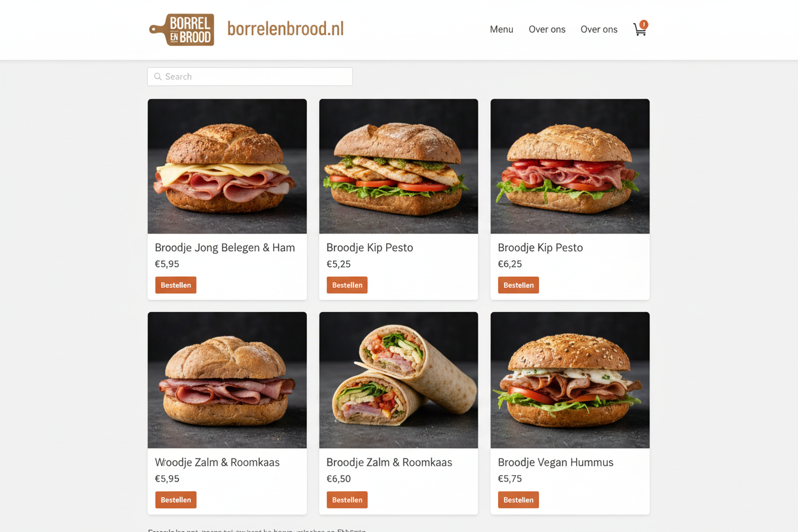Order Broodje Jong Belegen & Ham via Bestellen
The image size is (798, 532).
(x=176, y=285)
